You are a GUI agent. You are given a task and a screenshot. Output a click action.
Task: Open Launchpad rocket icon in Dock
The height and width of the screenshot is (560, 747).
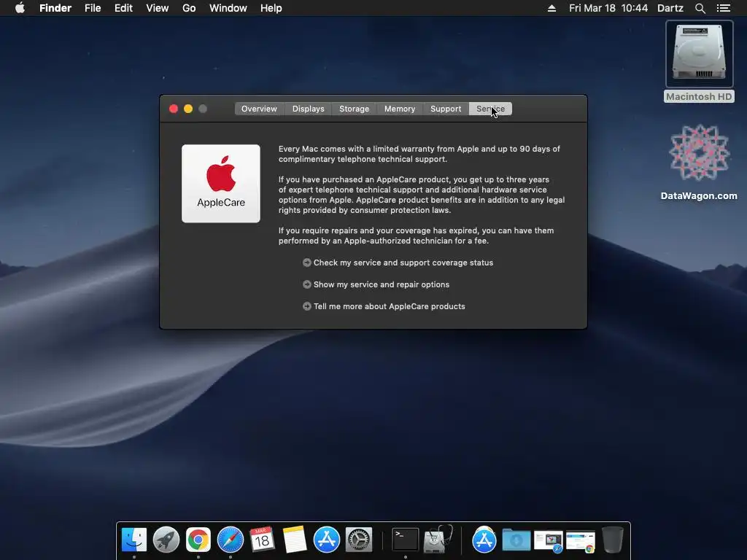coord(166,540)
